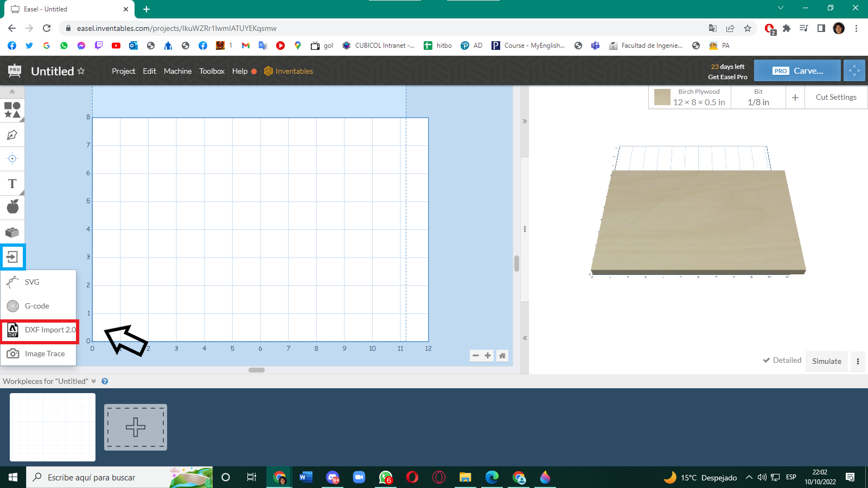
Task: Open the Bit 1/8 in selector
Action: coord(758,98)
